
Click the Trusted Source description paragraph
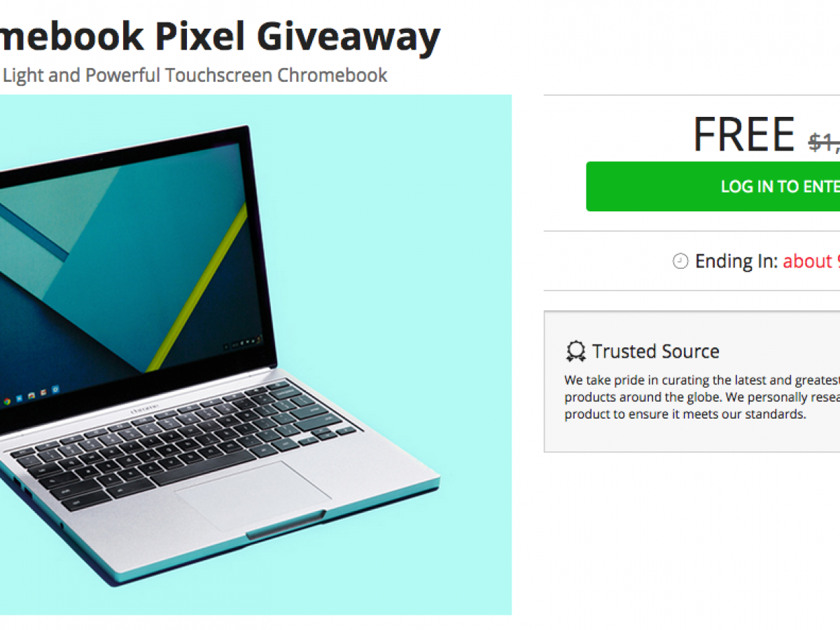[702, 397]
